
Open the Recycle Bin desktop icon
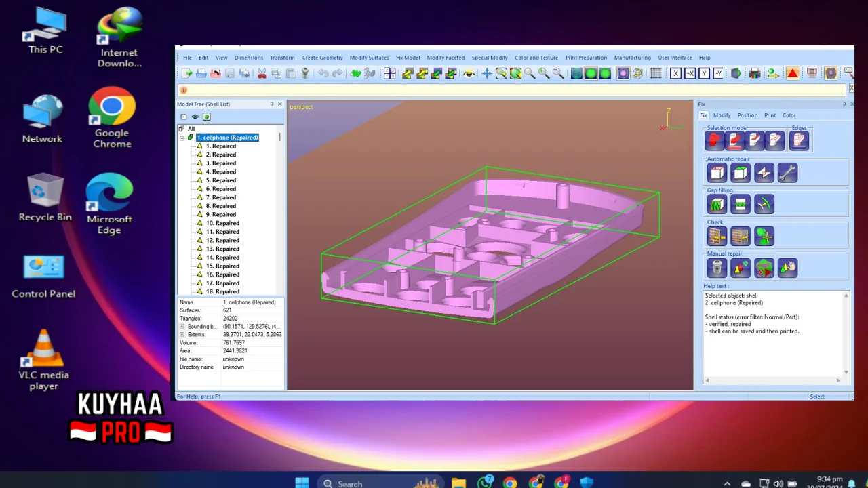click(45, 197)
